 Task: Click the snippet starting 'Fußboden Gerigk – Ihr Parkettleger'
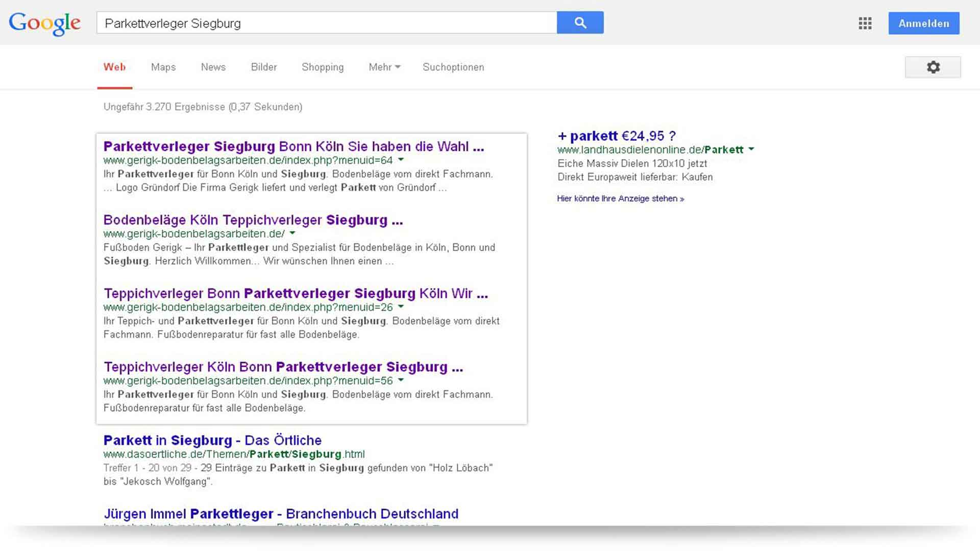[x=299, y=254]
